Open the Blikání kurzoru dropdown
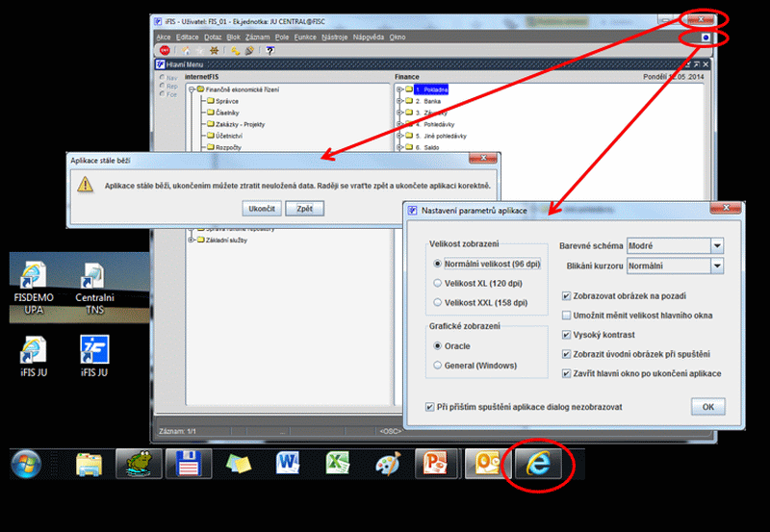 [x=717, y=266]
